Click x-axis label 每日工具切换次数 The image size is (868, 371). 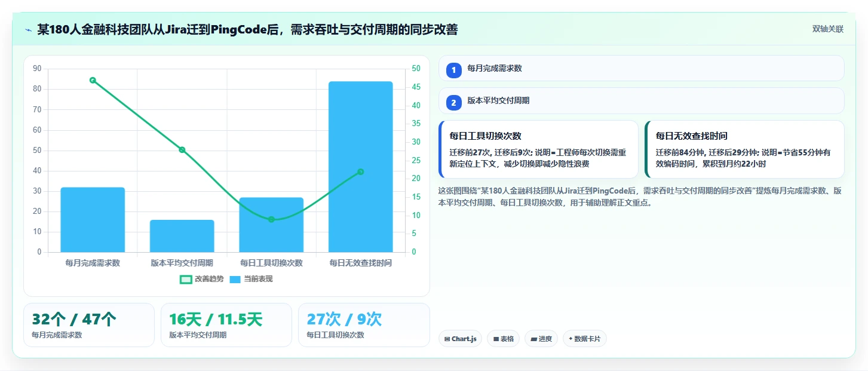click(271, 263)
